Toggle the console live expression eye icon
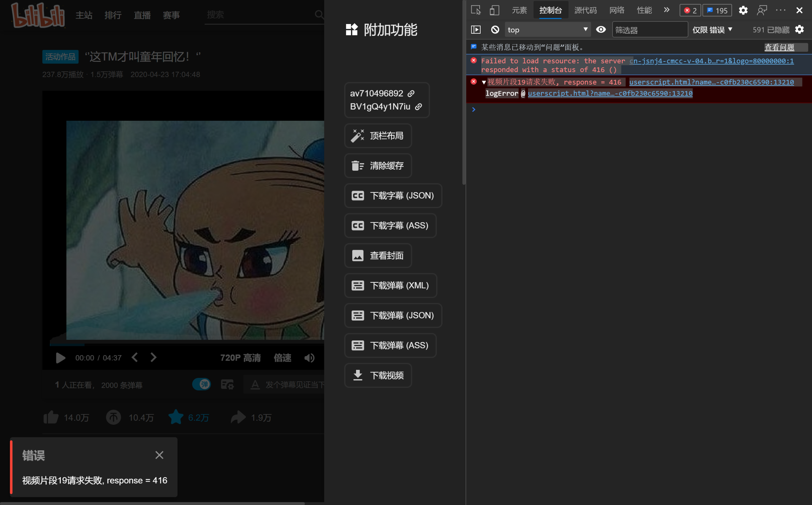812x505 pixels. coord(601,30)
